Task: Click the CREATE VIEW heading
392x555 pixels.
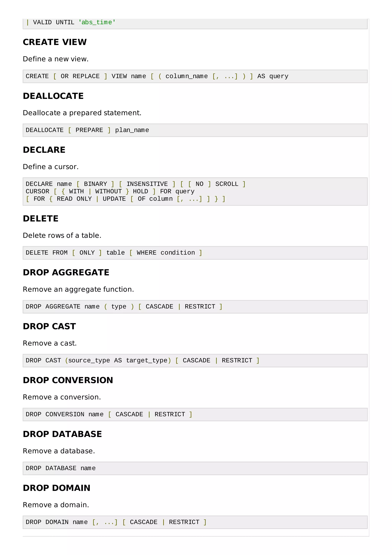Action: click(x=55, y=42)
